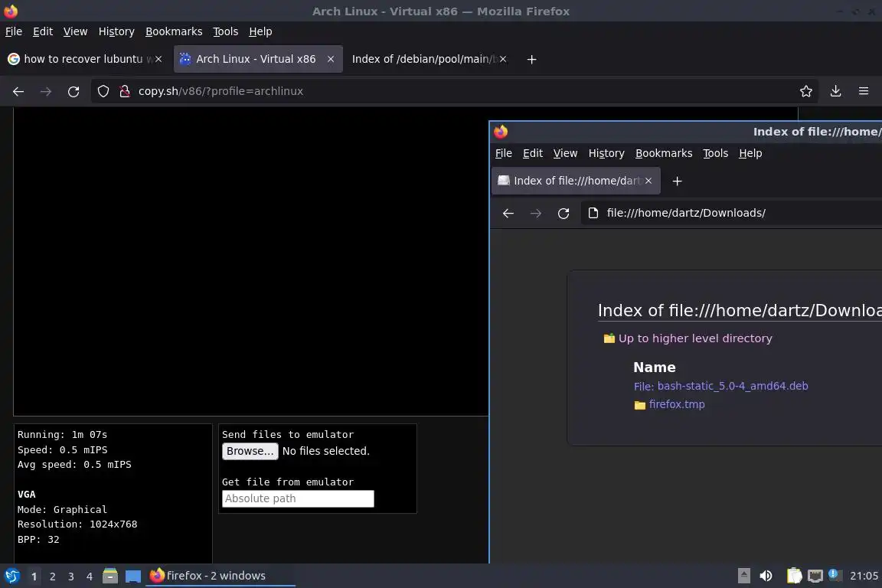Click the show desktop taskbar icon
Screen dimensions: 882x588
click(x=133, y=576)
